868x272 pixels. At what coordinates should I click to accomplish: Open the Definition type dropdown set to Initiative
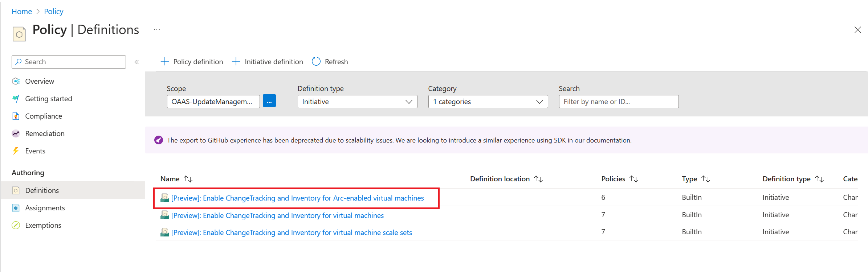tap(357, 102)
